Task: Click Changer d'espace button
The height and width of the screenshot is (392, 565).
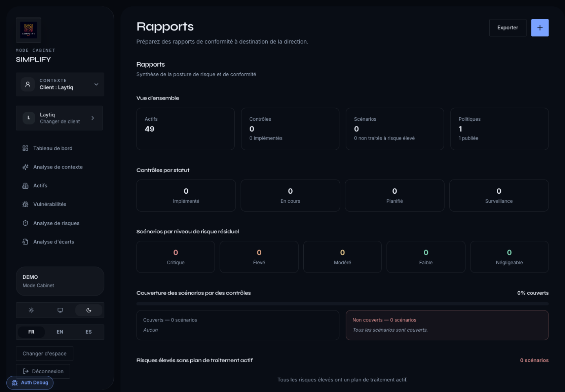Action: click(44, 354)
